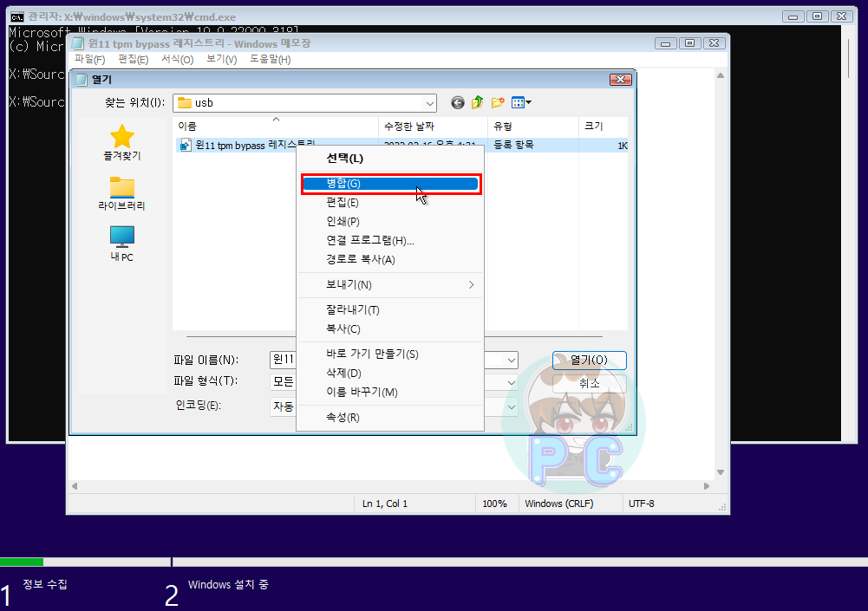
Task: Choose 경로로 복사(A) in the context menu
Action: coord(390,259)
